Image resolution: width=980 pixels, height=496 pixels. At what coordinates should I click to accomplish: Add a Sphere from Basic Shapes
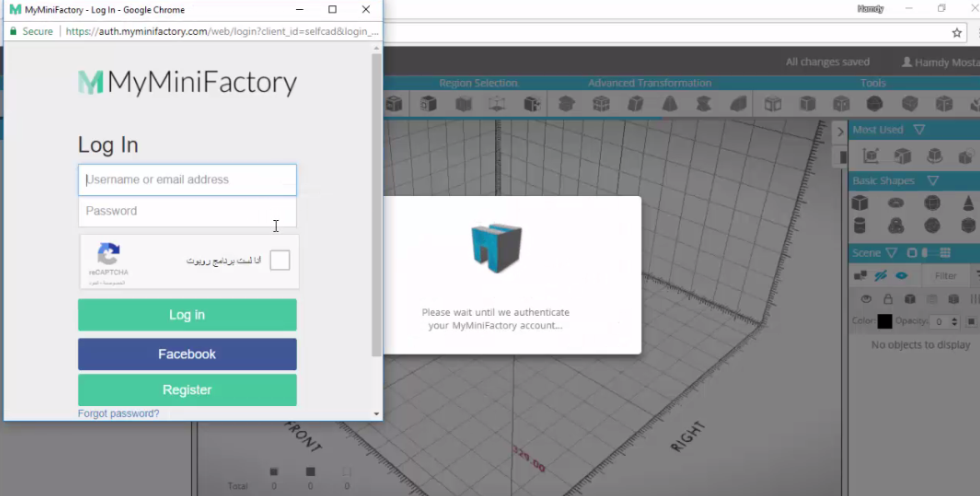click(x=932, y=203)
